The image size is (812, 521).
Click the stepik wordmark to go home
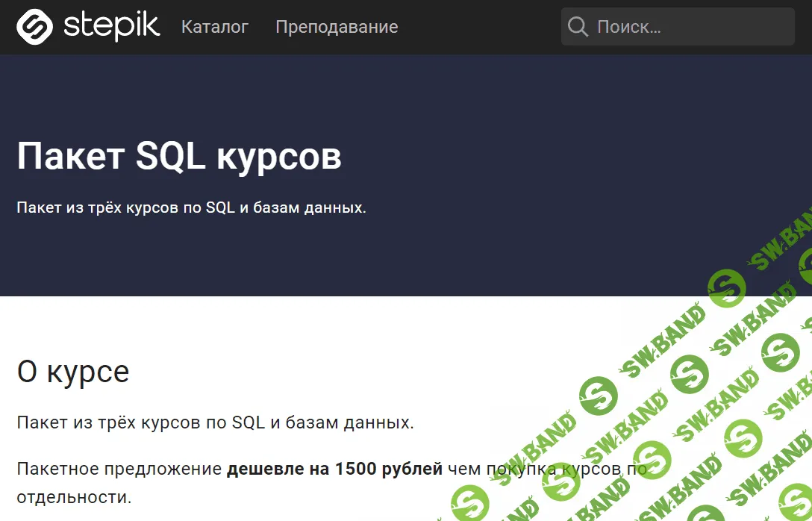(112, 27)
